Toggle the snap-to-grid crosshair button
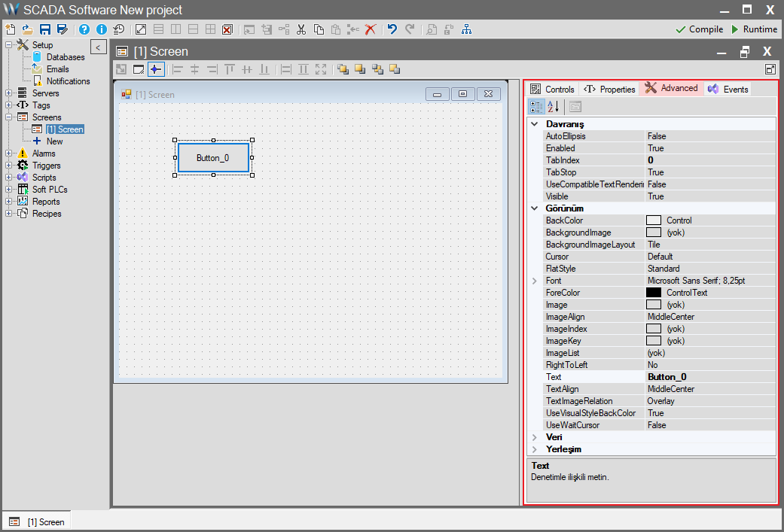784x532 pixels. click(156, 69)
